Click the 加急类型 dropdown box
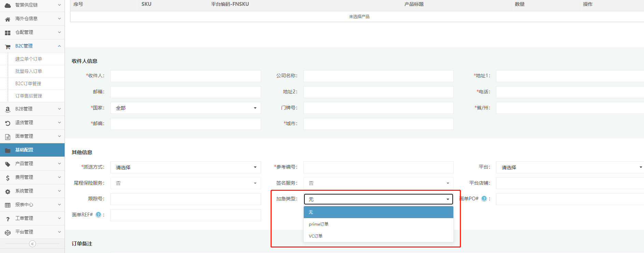Screen dimensions: 644x253 click(x=379, y=199)
